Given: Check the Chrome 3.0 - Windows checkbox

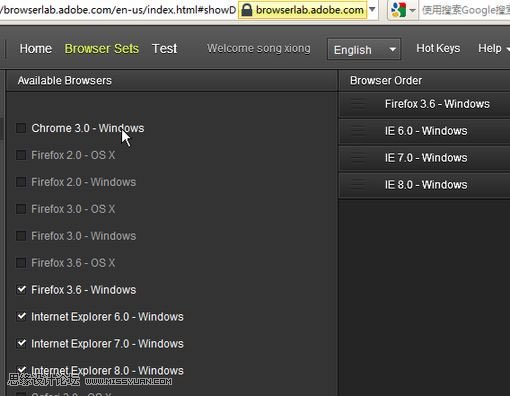Looking at the screenshot, I should pyautogui.click(x=21, y=128).
